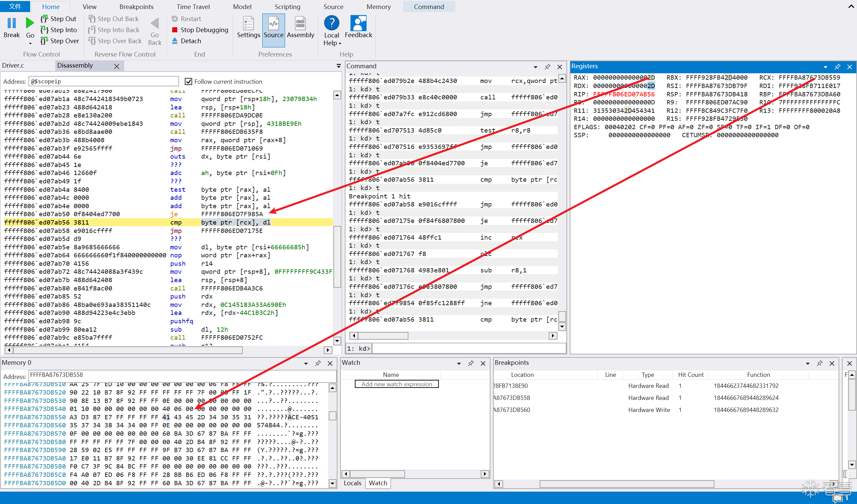This screenshot has height=504, width=857.
Task: Expand the Local Help dropdown
Action: pyautogui.click(x=340, y=43)
